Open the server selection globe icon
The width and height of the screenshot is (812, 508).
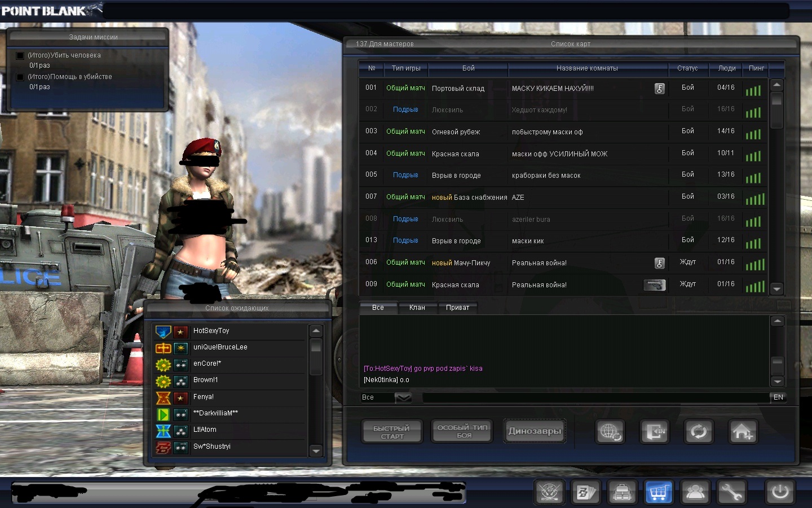(610, 432)
